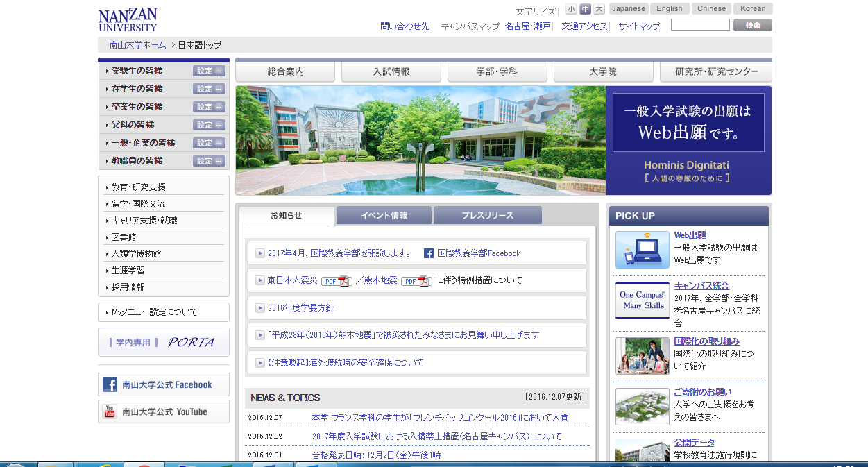Viewport: 868px width, 467px height.
Task: Click arrow icon beside 2016年度学長方針
Action: (x=260, y=308)
